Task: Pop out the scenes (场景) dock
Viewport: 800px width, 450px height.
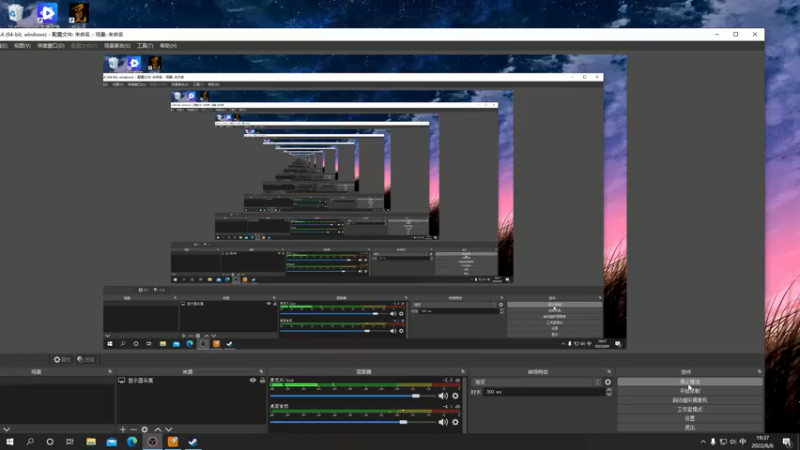Action: [x=110, y=372]
